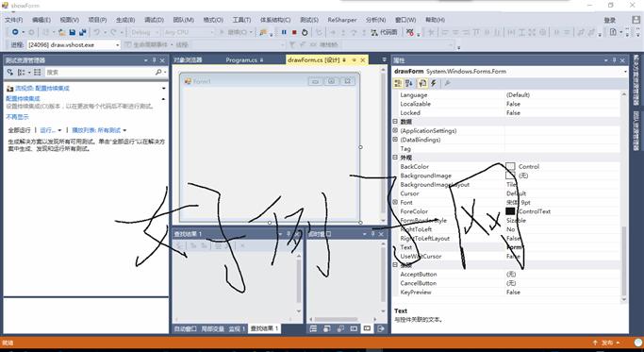The width and height of the screenshot is (644, 352).
Task: Click the search magnifier in Test Explorer
Action: pos(158,72)
